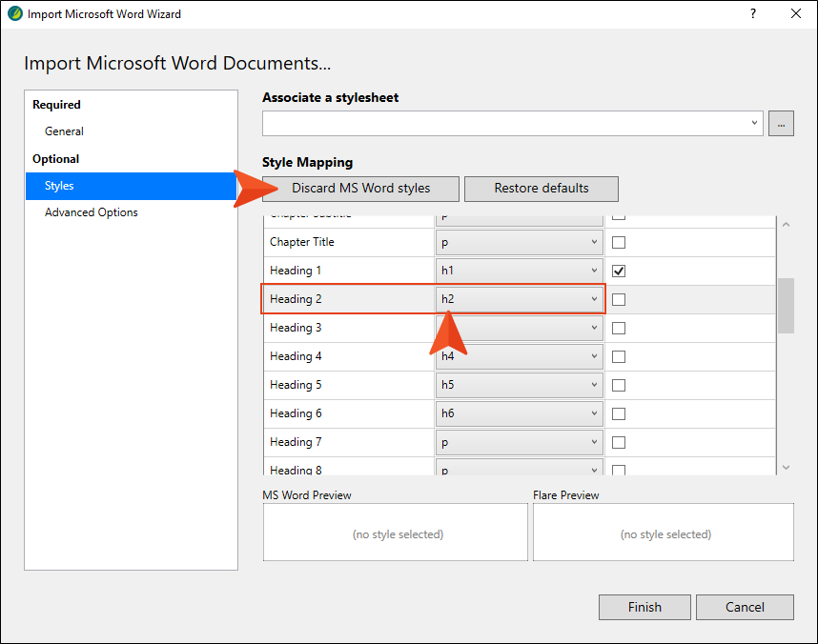The height and width of the screenshot is (644, 818).
Task: Select the Heading 3 style row label
Action: point(296,328)
